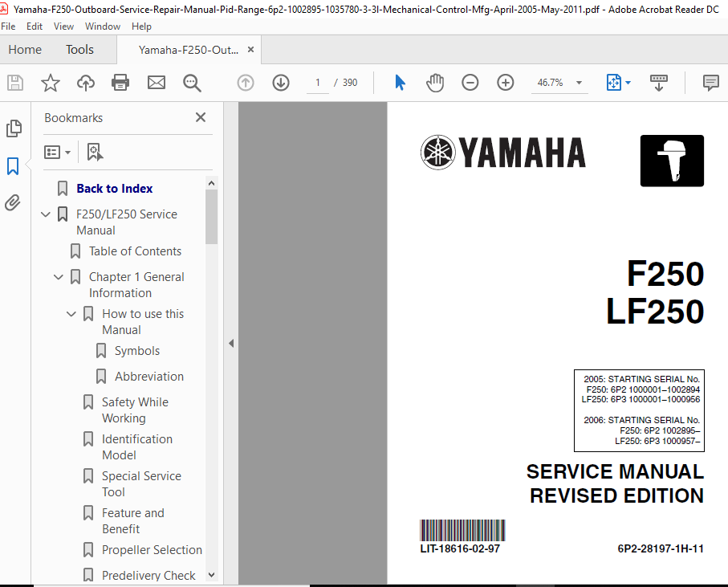Open the View menu

pos(63,26)
